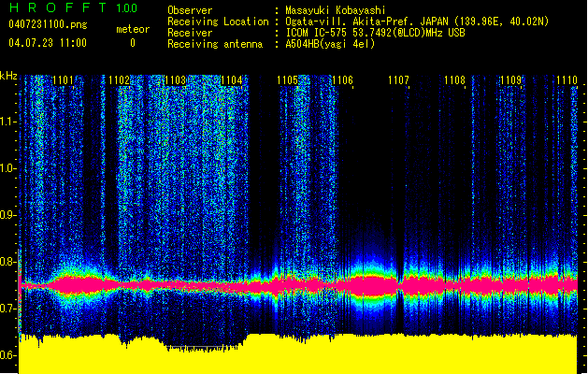The height and width of the screenshot is (374, 588).
Task: Click the Receiver label
Action: tap(190, 33)
